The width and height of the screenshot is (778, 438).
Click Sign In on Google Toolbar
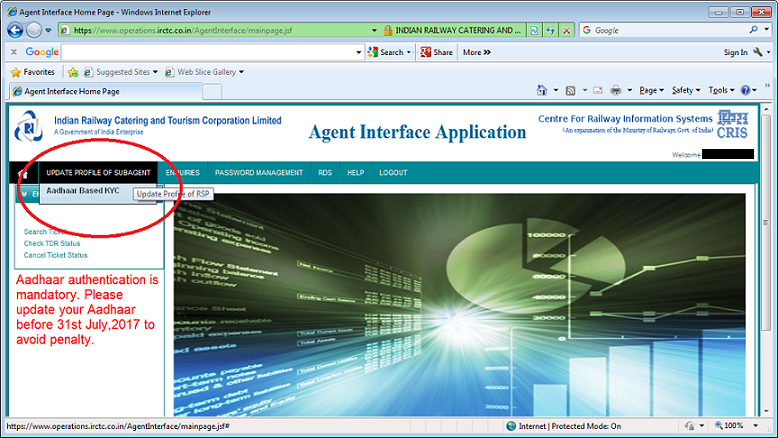(735, 52)
